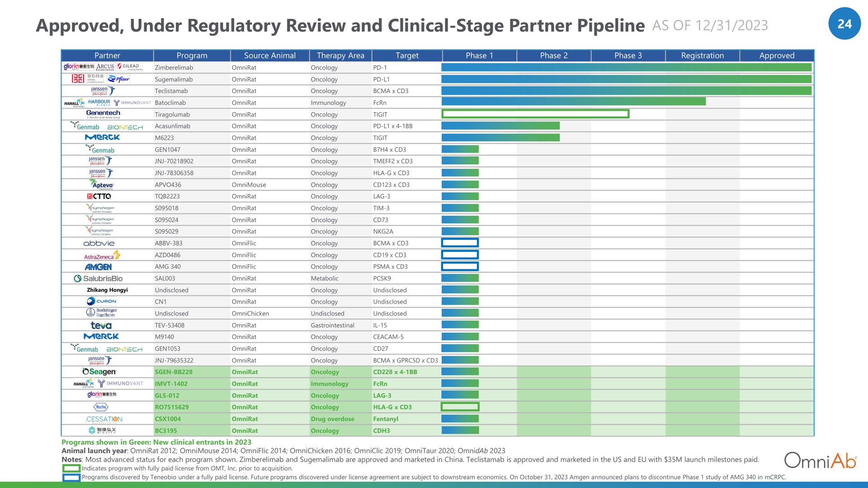Click the SalubrisBio logo beside SAL003
Image resolution: width=868 pixels, height=488 pixels.
click(98, 278)
